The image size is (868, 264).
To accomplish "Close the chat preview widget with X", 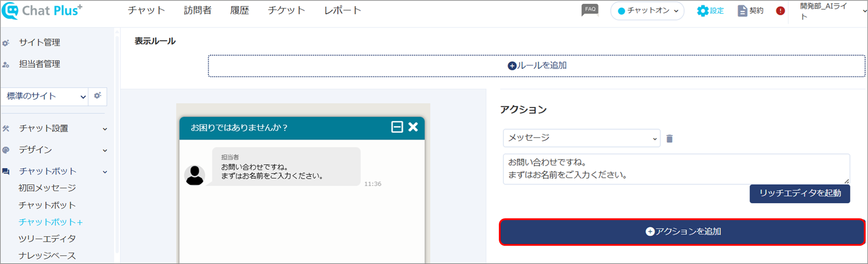I will pyautogui.click(x=413, y=127).
